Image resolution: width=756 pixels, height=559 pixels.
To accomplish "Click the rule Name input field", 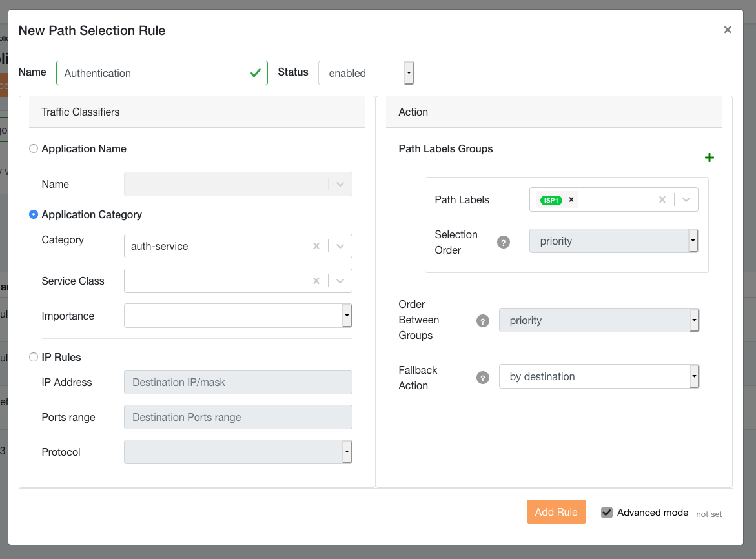I will coord(155,74).
